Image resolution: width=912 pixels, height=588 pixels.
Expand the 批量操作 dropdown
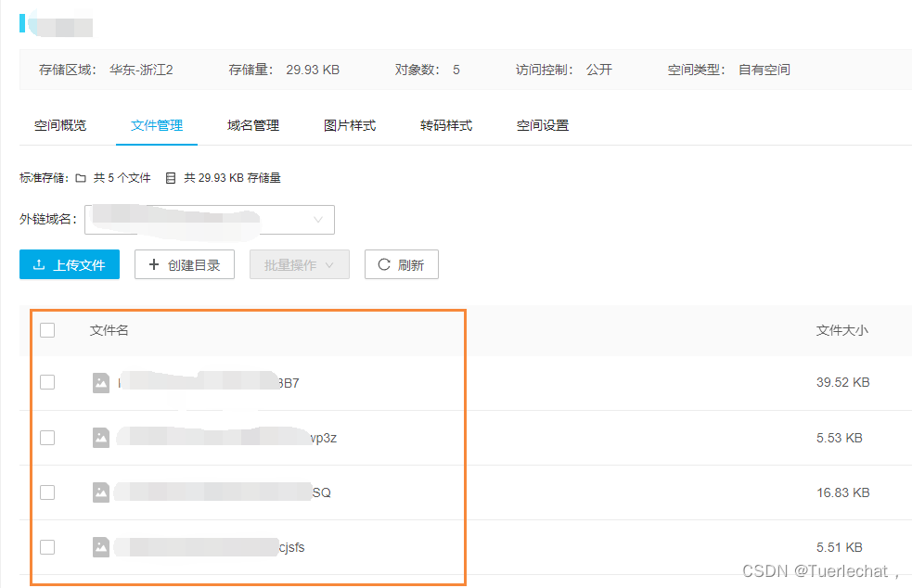pyautogui.click(x=300, y=264)
